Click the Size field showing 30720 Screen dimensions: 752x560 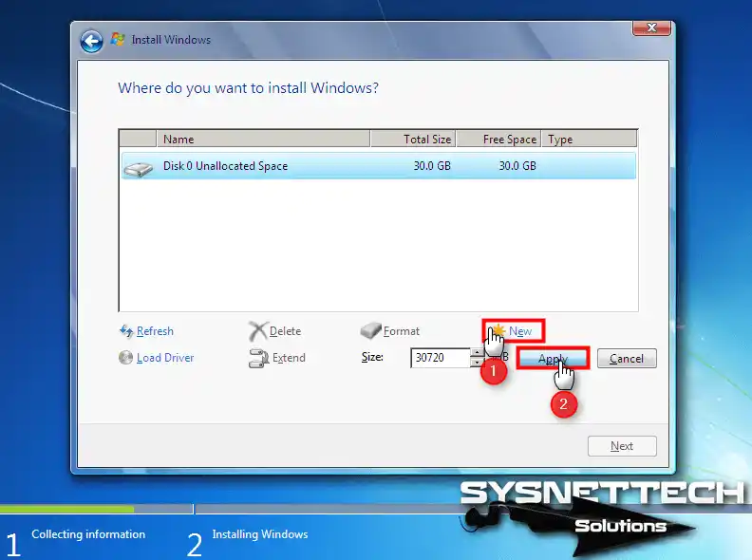441,358
